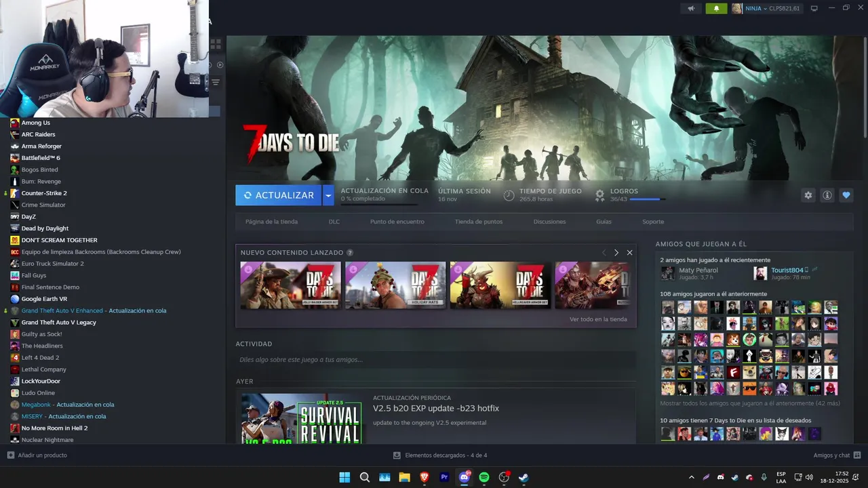
Task: Dismiss Nuevo contenido lanzado panel
Action: click(629, 252)
